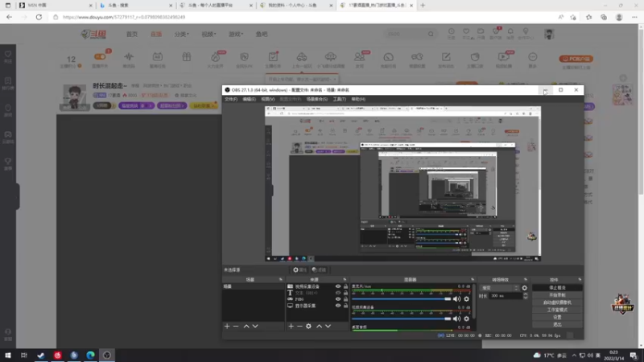
Task: Open Douyu notification bell icon
Action: tap(510, 31)
